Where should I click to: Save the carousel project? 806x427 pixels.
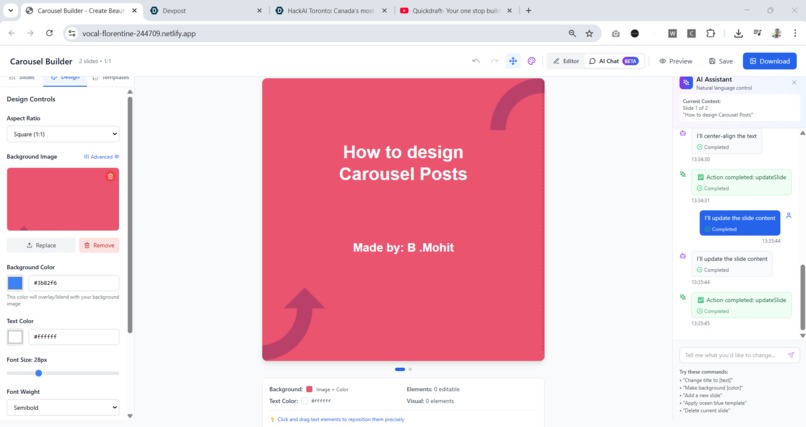721,61
